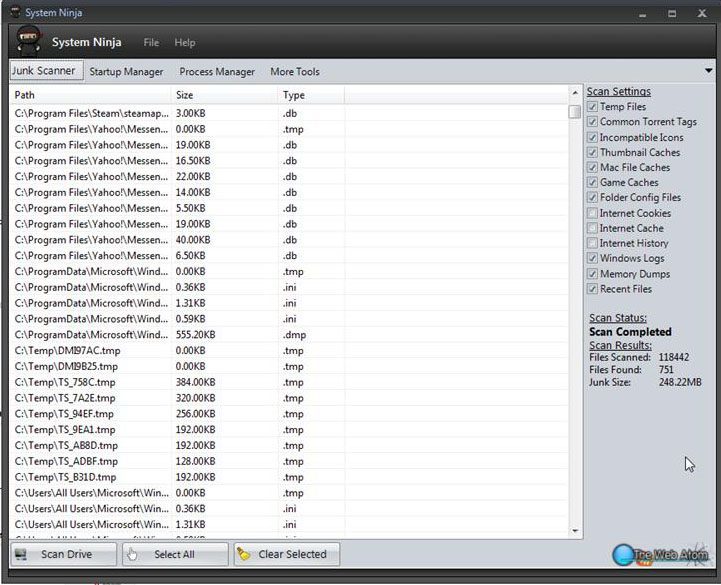
Task: Select C:\Temp\TS_B31D.tmp row
Action: click(289, 477)
